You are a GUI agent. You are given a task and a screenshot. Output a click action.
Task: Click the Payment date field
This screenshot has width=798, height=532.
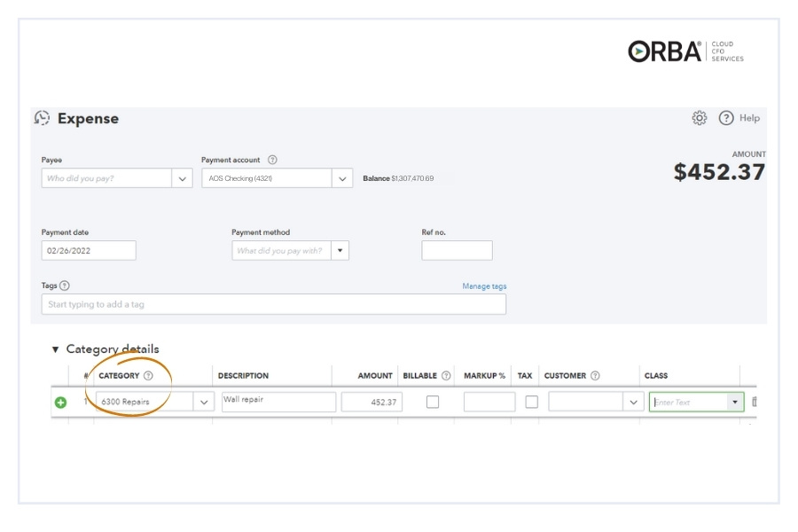pyautogui.click(x=89, y=251)
